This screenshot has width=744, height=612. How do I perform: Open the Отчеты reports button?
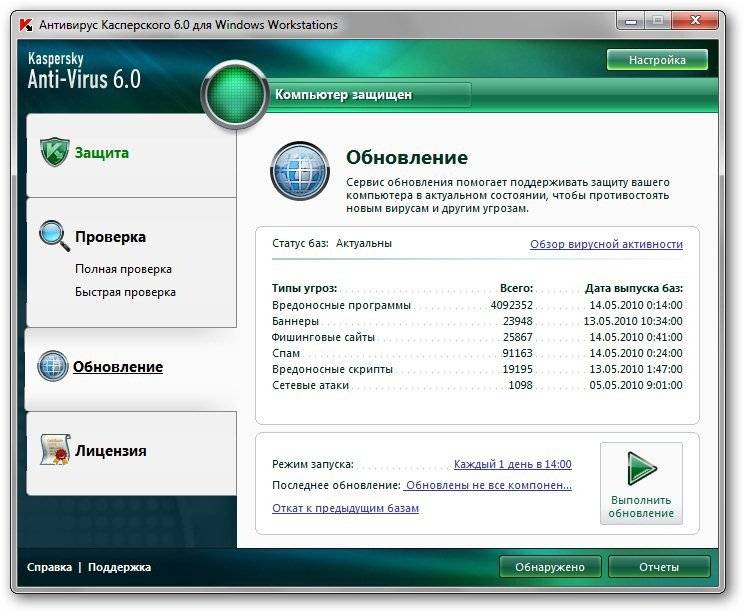(659, 567)
